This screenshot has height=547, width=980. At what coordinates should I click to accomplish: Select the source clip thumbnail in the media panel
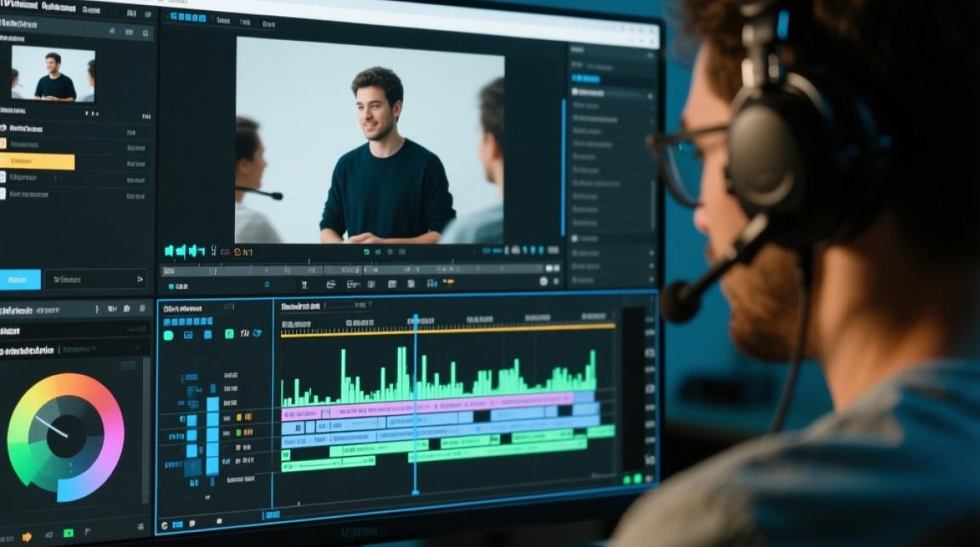click(52, 74)
